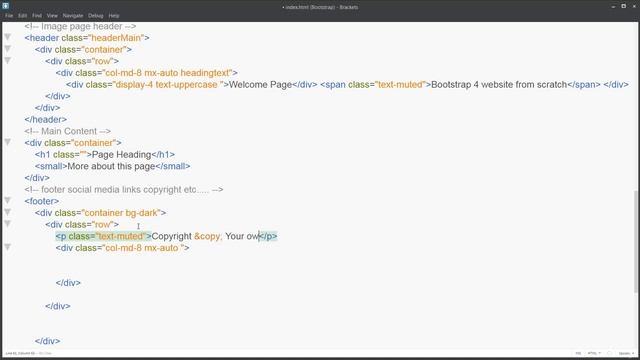The image size is (640, 360).
Task: Click the closing </p> tag in footer
Action: point(268,236)
